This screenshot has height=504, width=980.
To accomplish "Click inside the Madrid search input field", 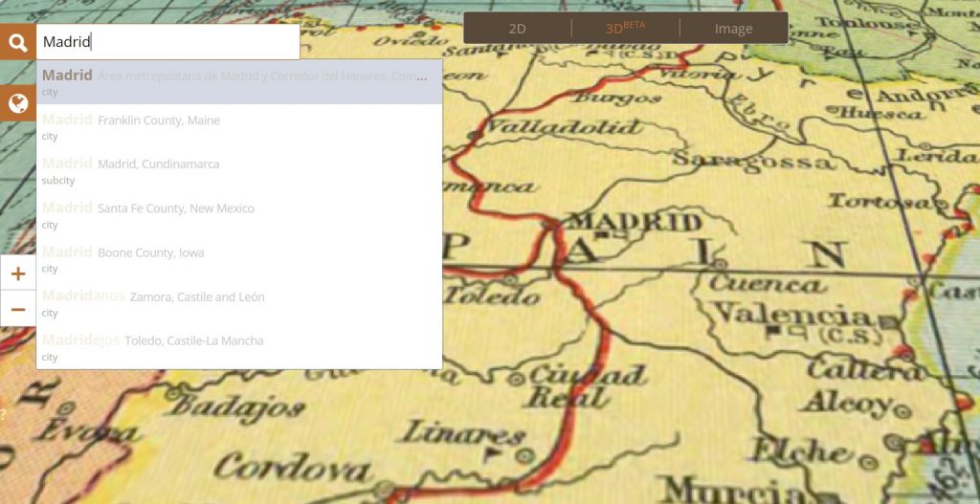I will point(168,42).
